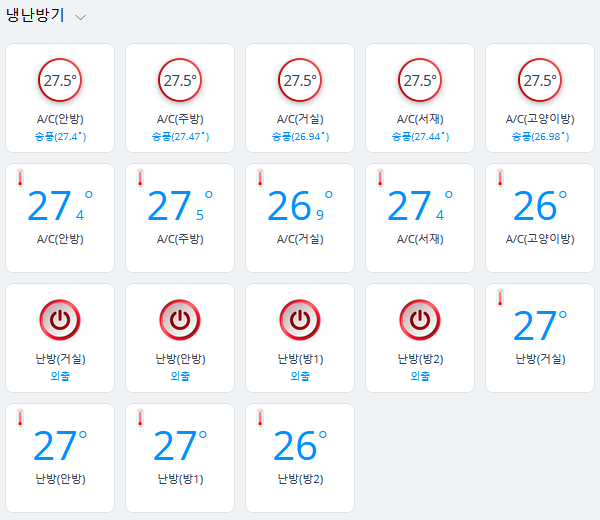Click the 27.5° dial for A/C(거실)
The height and width of the screenshot is (520, 600).
[x=300, y=80]
